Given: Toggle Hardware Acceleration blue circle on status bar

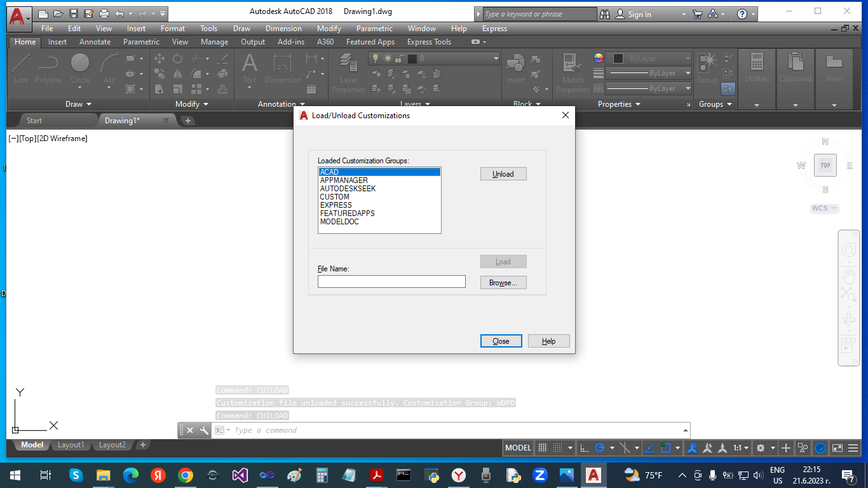Looking at the screenshot, I should (820, 448).
